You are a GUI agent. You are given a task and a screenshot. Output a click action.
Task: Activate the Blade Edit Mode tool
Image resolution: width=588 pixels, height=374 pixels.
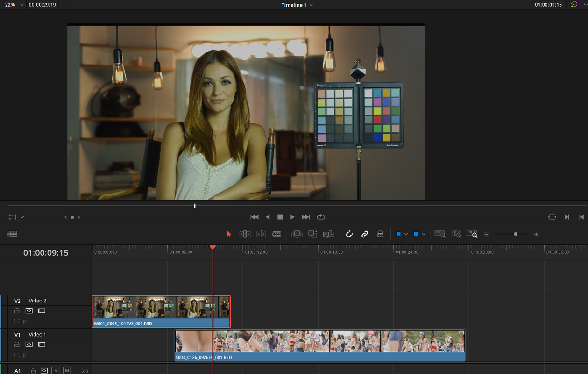[277, 234]
